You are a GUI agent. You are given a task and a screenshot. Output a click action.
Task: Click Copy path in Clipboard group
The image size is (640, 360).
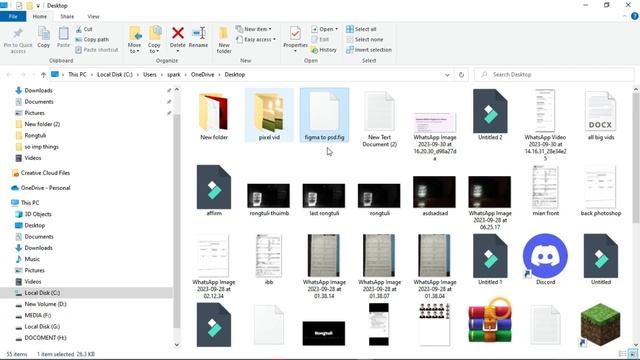(92, 39)
